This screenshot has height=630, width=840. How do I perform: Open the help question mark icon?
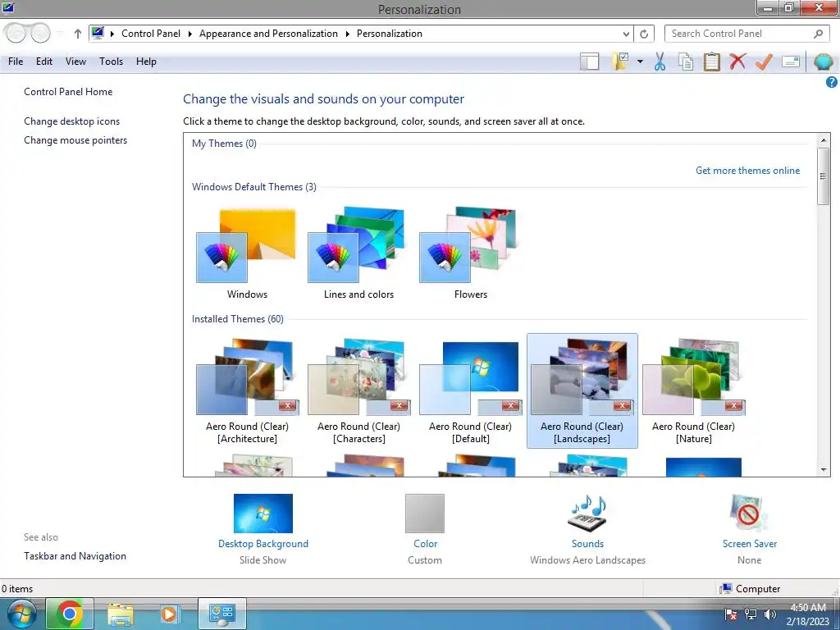831,82
